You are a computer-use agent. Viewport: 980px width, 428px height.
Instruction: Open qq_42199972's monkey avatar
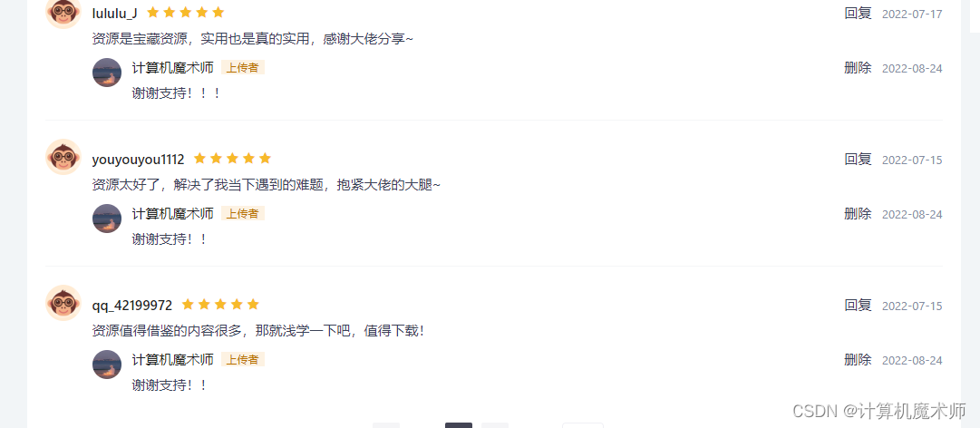[x=63, y=303]
